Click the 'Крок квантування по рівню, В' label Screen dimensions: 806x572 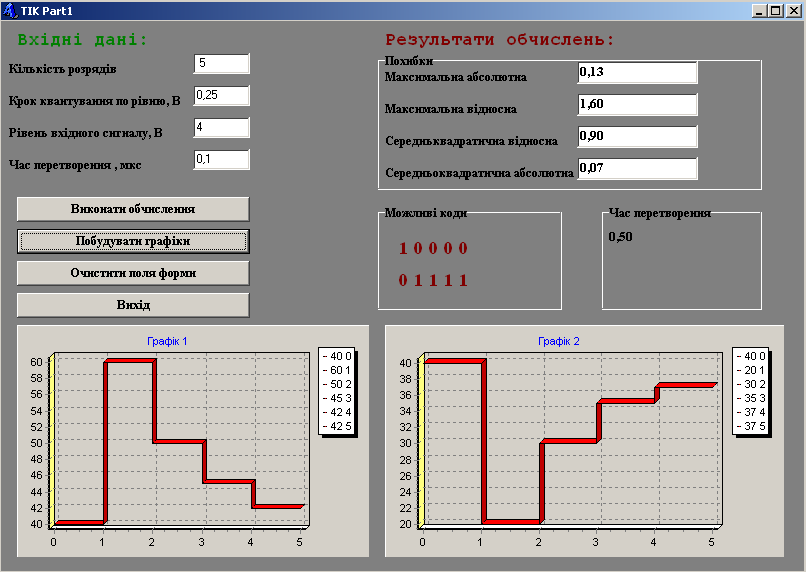[x=95, y=101]
